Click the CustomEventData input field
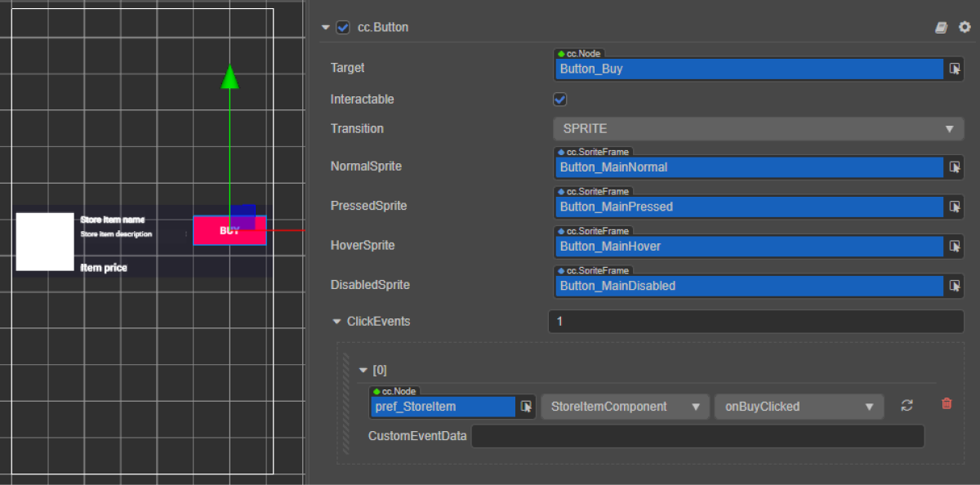Screen dimensions: 980x485 click(697, 437)
